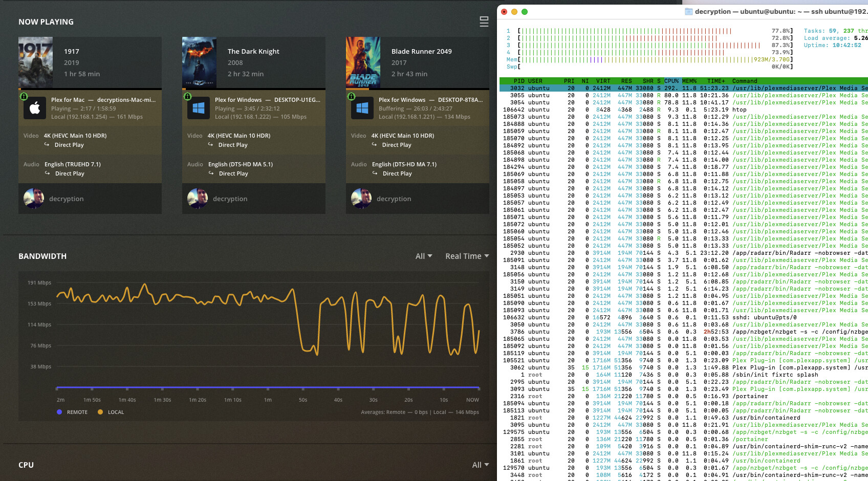Open decryption user avatar under Blade Runner 2049
868x481 pixels.
(x=361, y=199)
